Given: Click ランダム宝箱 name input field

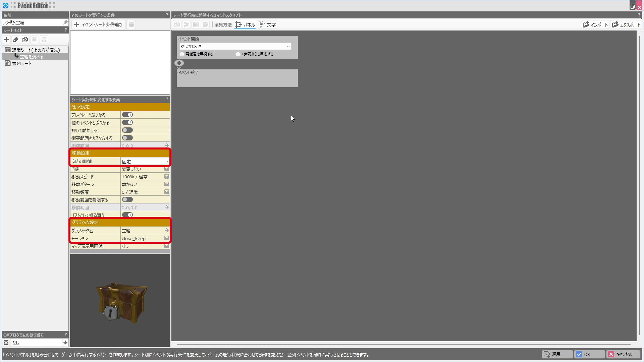Looking at the screenshot, I should [x=32, y=22].
